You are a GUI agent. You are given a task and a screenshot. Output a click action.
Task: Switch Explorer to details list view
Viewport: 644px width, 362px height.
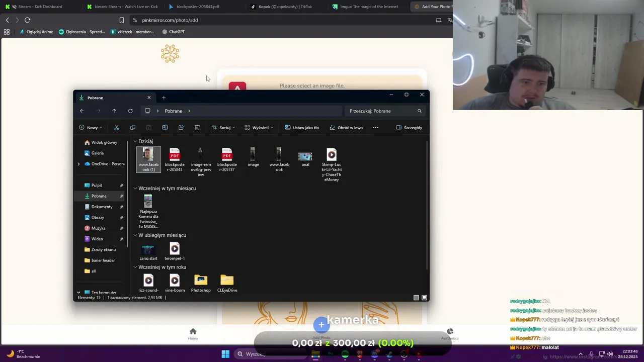click(x=416, y=298)
